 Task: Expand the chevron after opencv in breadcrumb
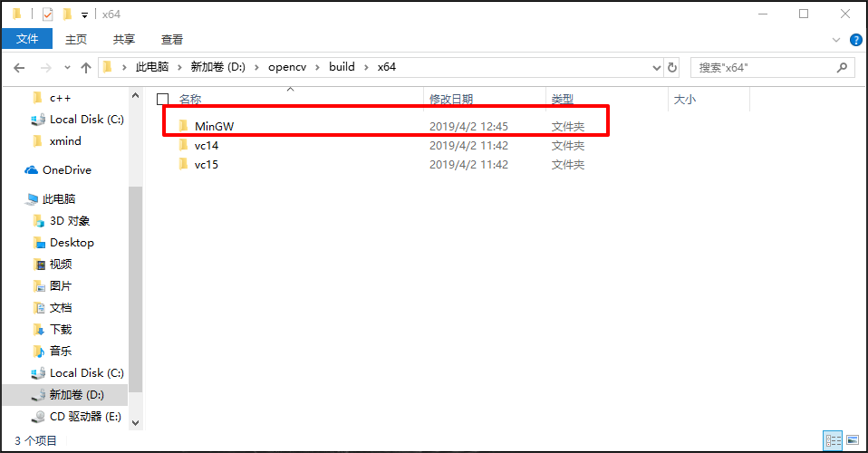318,68
